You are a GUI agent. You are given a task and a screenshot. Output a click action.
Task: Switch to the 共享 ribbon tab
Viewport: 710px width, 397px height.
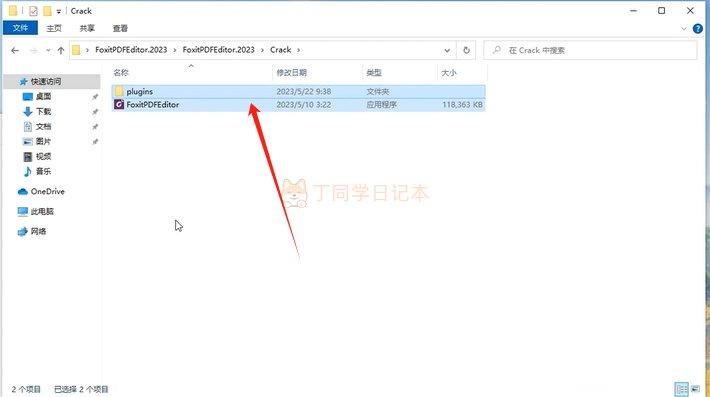pyautogui.click(x=87, y=28)
